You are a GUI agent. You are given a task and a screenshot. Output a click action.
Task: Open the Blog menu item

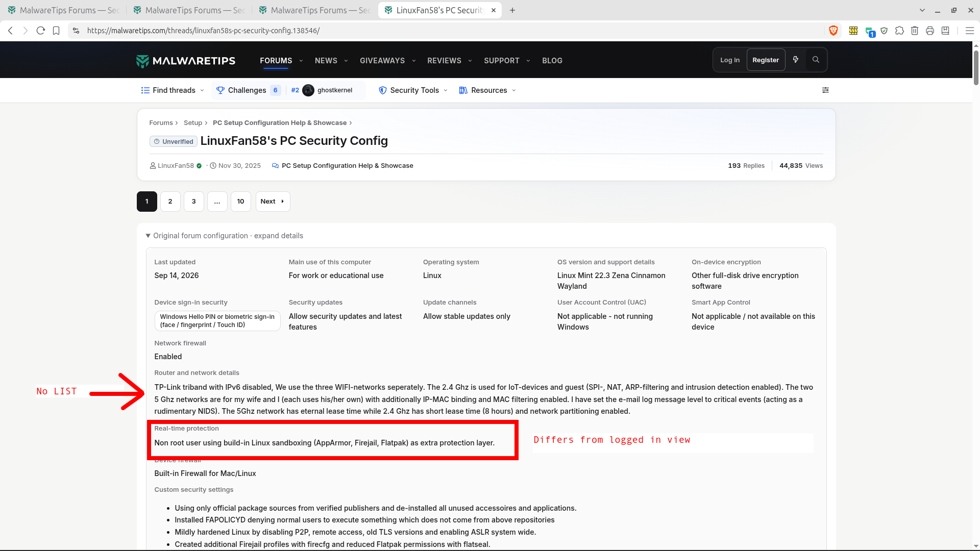pos(552,61)
